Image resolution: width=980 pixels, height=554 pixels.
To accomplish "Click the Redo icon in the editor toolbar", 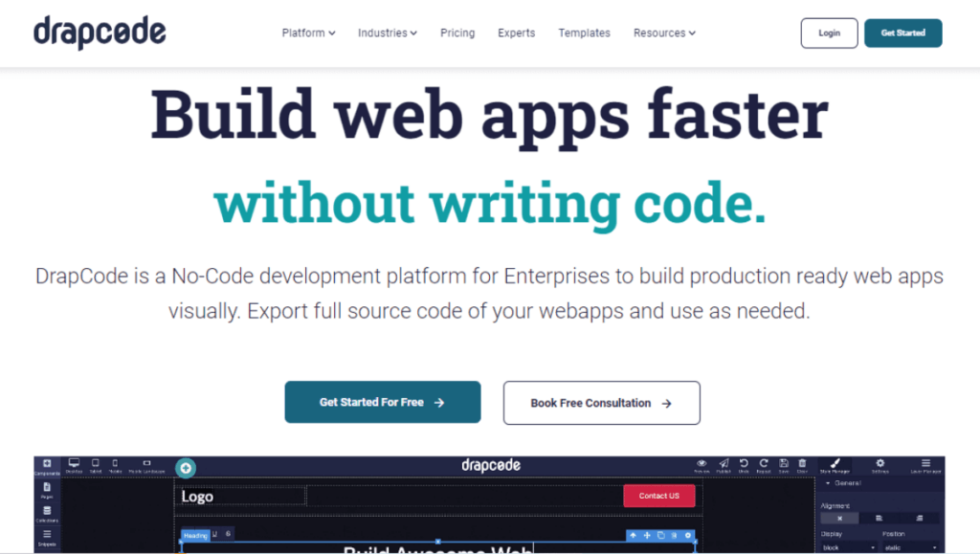I will pyautogui.click(x=763, y=462).
